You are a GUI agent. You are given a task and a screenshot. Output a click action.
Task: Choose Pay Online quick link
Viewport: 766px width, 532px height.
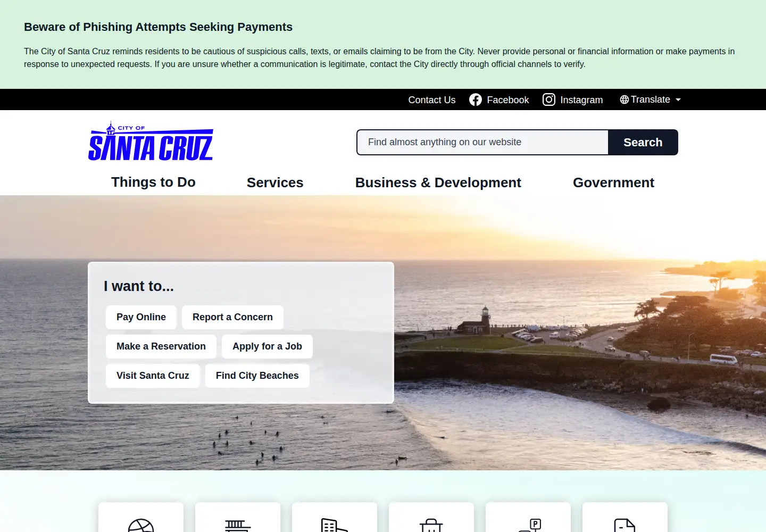tap(141, 317)
